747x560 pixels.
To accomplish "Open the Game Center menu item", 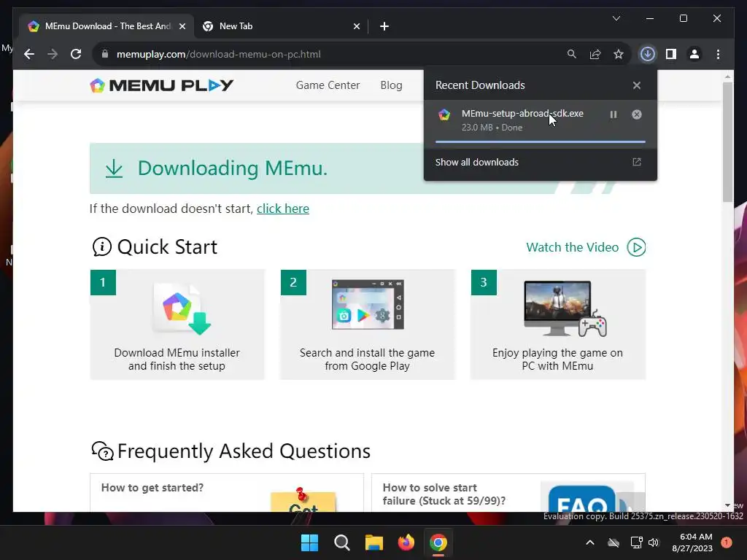I will coord(328,85).
